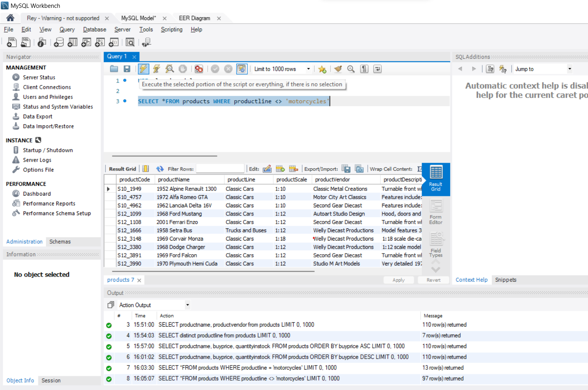The width and height of the screenshot is (588, 390).
Task: Stop query execution hand icon
Action: point(183,69)
